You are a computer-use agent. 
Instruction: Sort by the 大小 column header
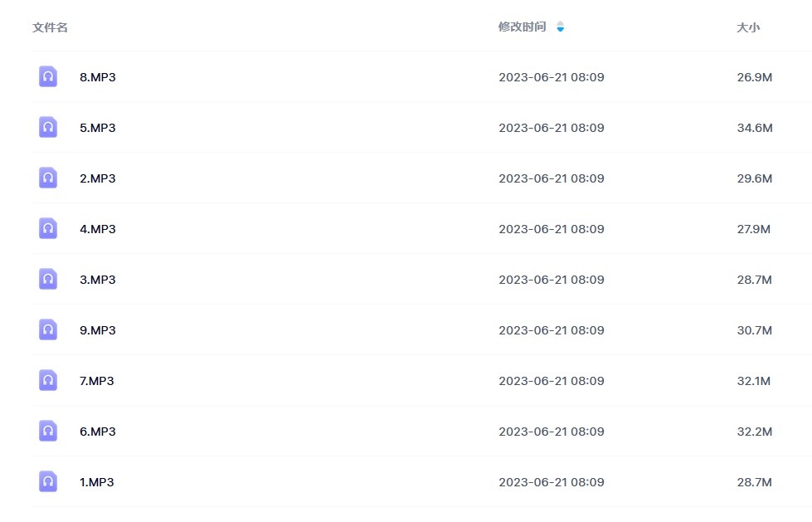coord(748,27)
